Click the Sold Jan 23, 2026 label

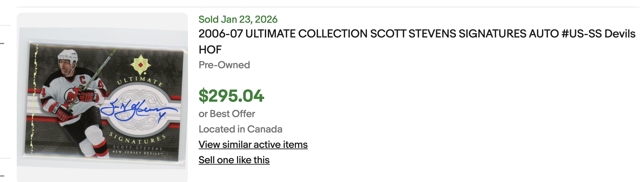[x=238, y=19]
